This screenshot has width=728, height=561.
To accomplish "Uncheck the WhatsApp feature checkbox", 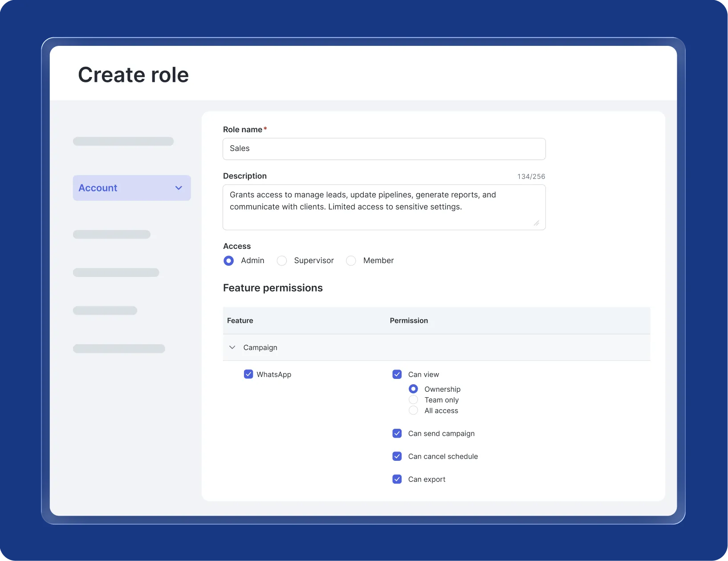I will tap(248, 374).
